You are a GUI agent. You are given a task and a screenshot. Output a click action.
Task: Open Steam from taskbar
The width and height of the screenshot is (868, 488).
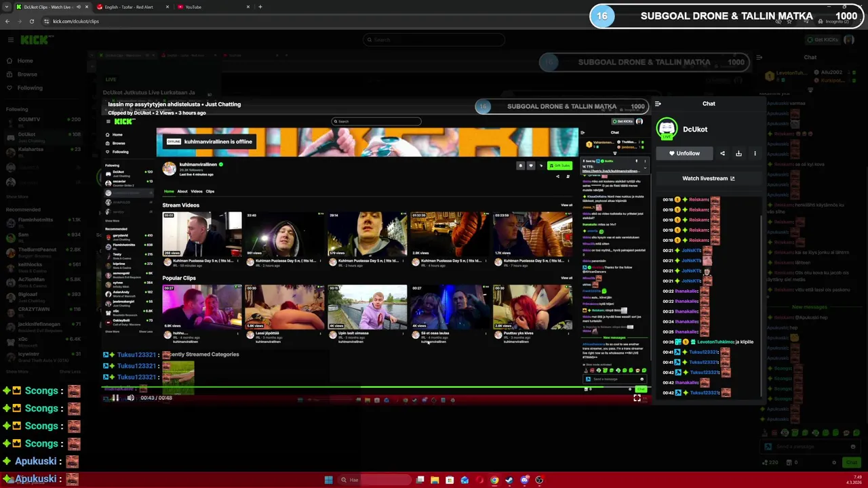tap(509, 480)
